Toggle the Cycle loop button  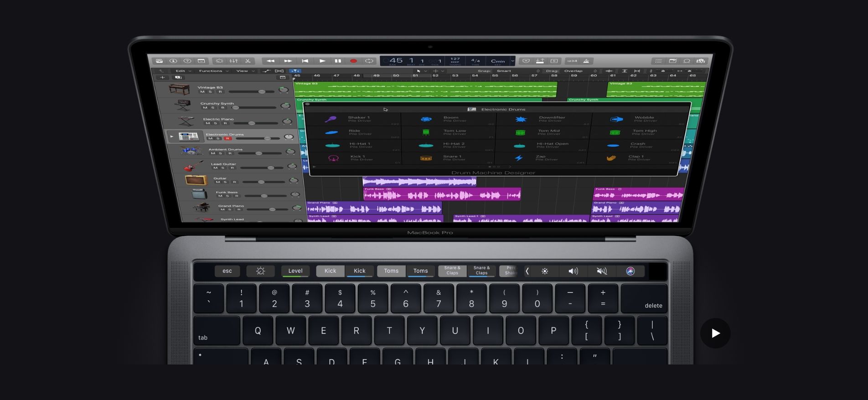(369, 61)
